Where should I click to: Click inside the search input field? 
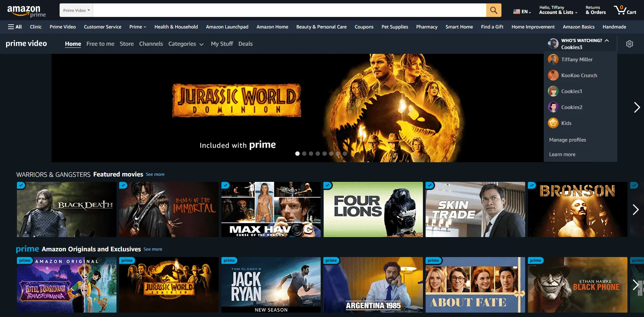[x=289, y=10]
